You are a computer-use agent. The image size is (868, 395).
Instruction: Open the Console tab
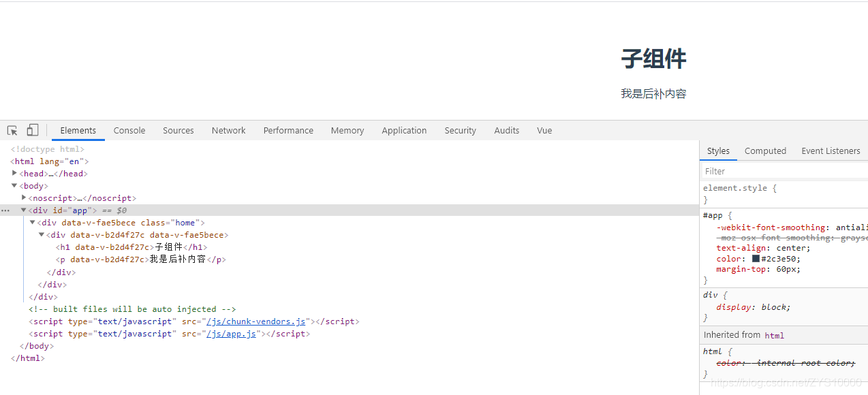pos(129,130)
